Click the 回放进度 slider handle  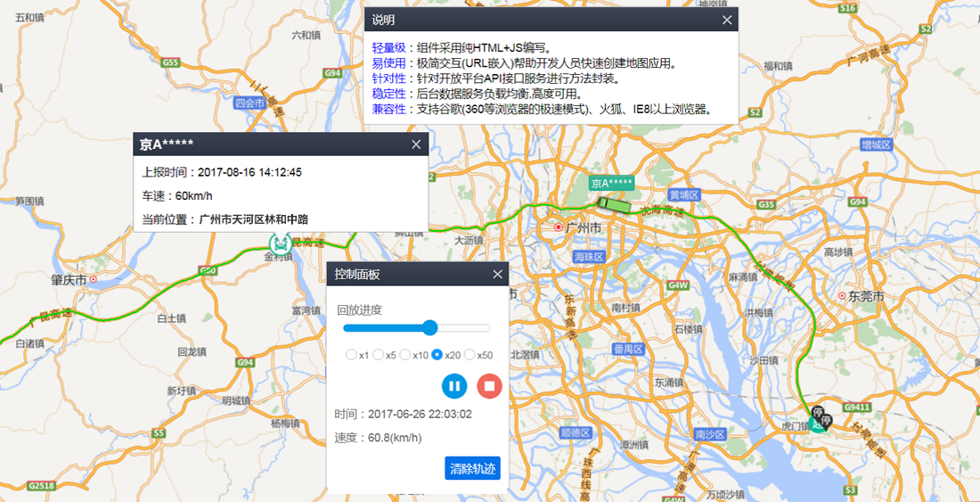tap(430, 327)
